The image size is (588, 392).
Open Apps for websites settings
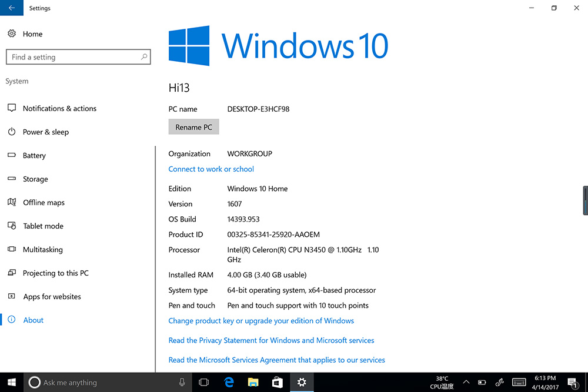coord(52,296)
